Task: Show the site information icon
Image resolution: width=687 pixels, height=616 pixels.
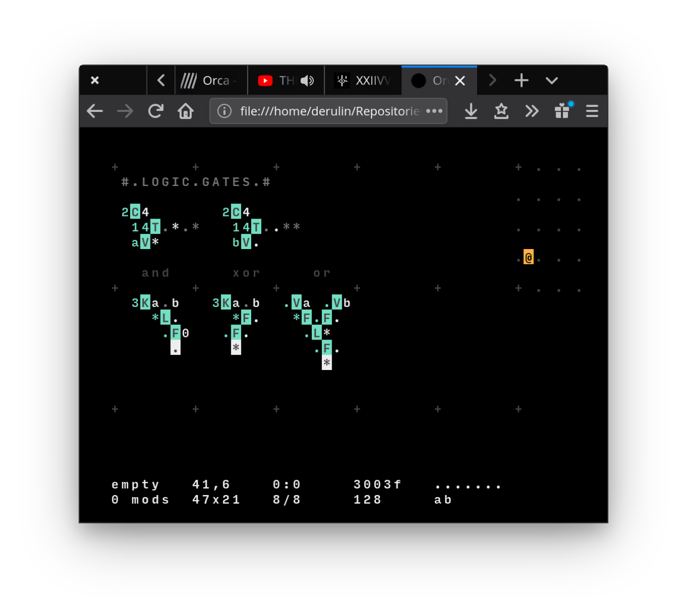Action: [224, 111]
